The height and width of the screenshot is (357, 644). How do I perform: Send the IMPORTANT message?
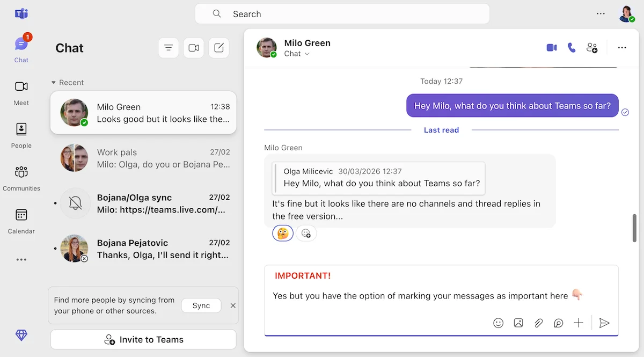point(604,323)
